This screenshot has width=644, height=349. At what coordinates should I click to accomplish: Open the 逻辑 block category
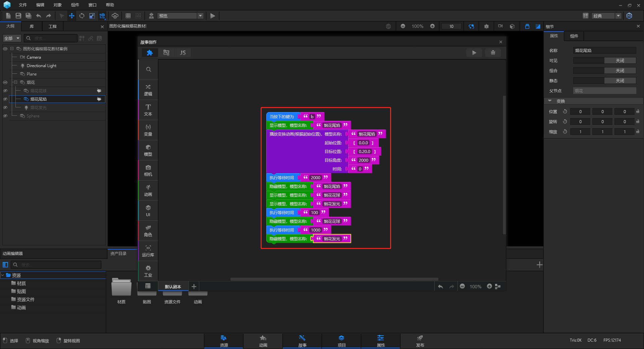tap(148, 90)
